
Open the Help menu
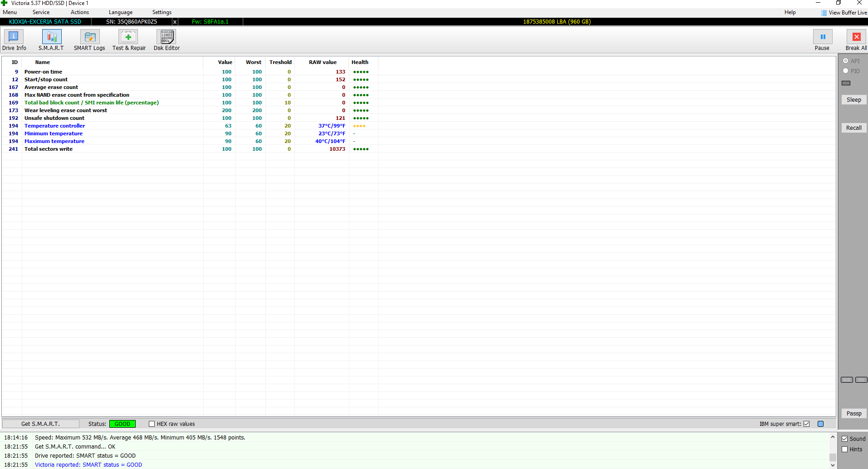790,12
